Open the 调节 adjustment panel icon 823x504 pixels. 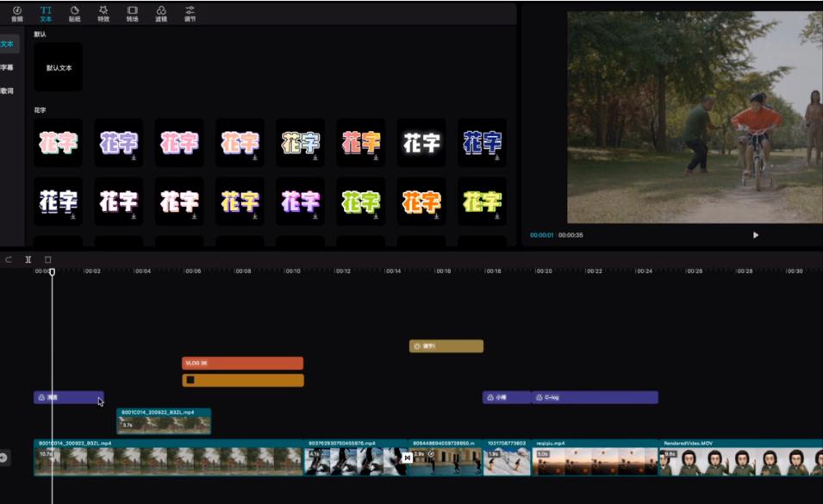(x=190, y=13)
